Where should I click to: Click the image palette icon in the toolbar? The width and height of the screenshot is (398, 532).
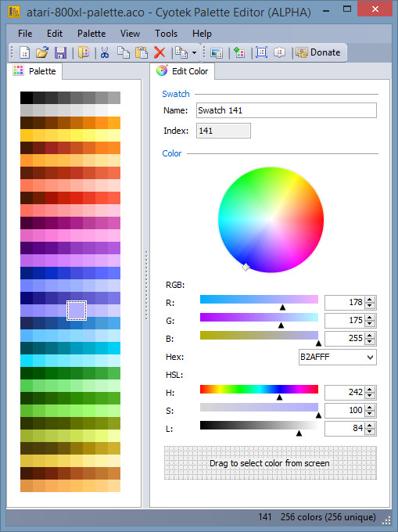pyautogui.click(x=217, y=52)
